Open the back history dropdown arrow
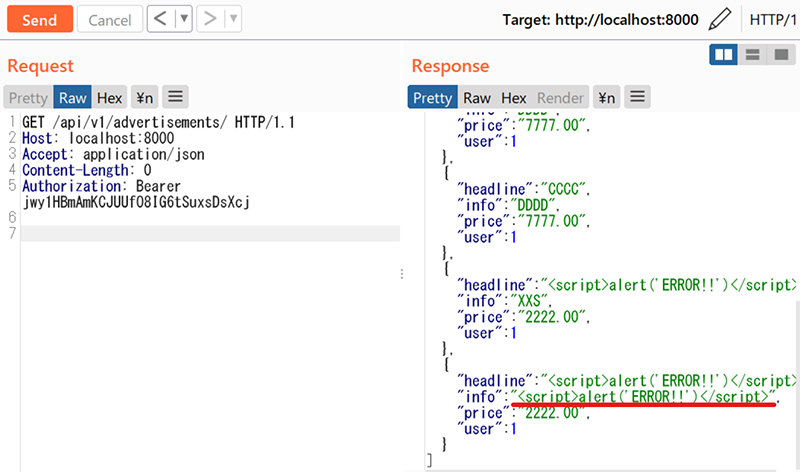Screen dimensions: 800x472 184,19
